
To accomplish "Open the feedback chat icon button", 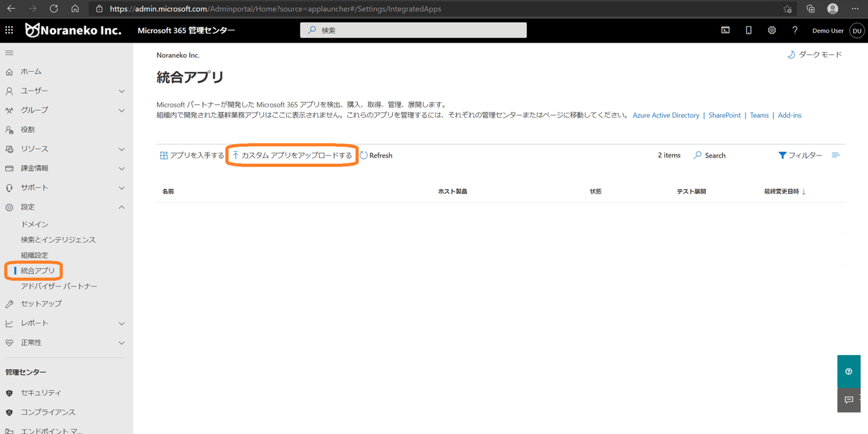I will [x=848, y=400].
